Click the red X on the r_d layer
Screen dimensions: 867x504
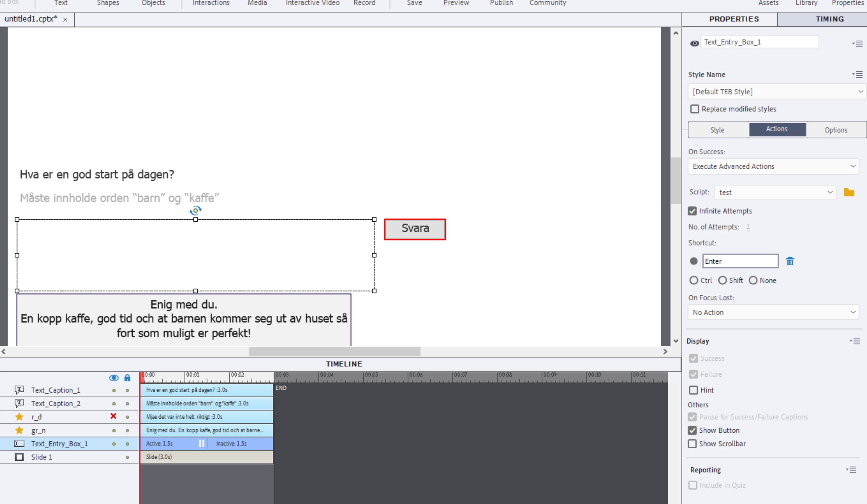113,416
